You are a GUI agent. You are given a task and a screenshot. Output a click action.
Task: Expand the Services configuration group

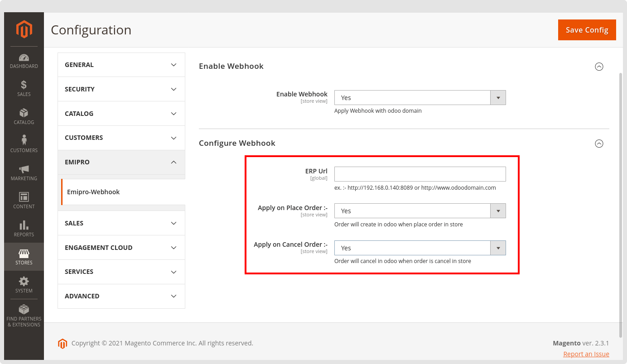click(x=121, y=272)
